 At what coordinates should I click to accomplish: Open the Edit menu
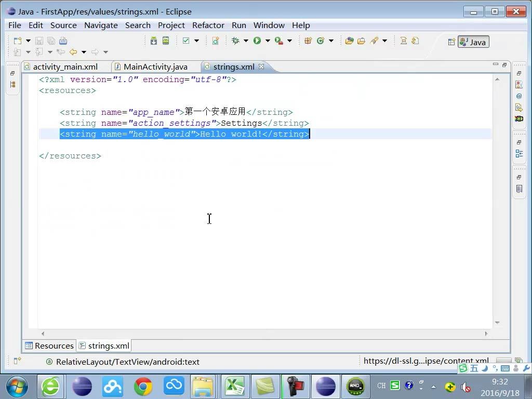coord(36,25)
